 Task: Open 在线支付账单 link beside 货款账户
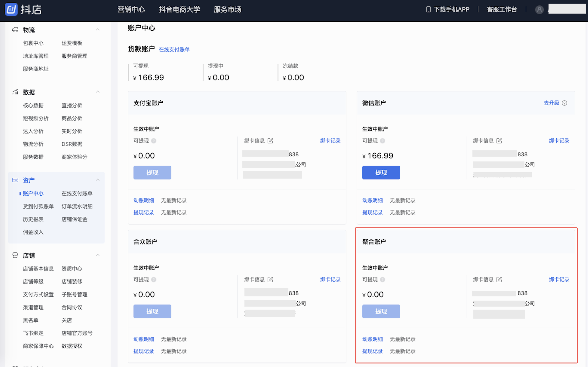(x=174, y=49)
